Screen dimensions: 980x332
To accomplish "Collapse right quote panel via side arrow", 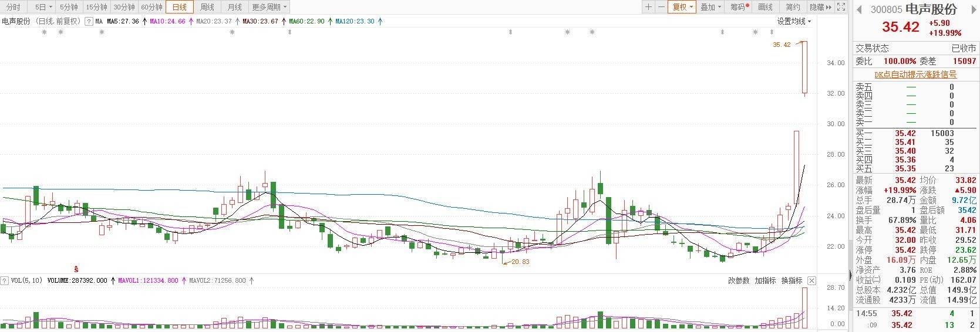I will point(850,275).
